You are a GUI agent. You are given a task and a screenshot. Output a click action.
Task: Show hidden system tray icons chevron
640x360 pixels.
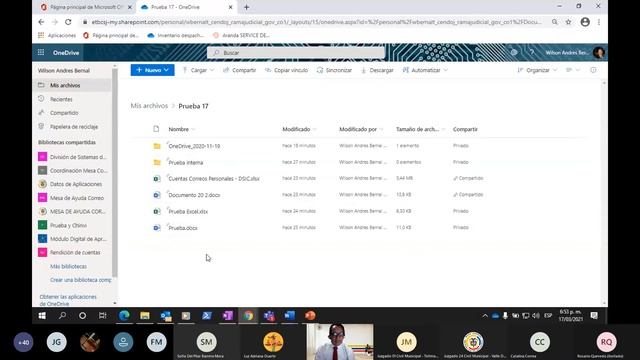point(485,316)
